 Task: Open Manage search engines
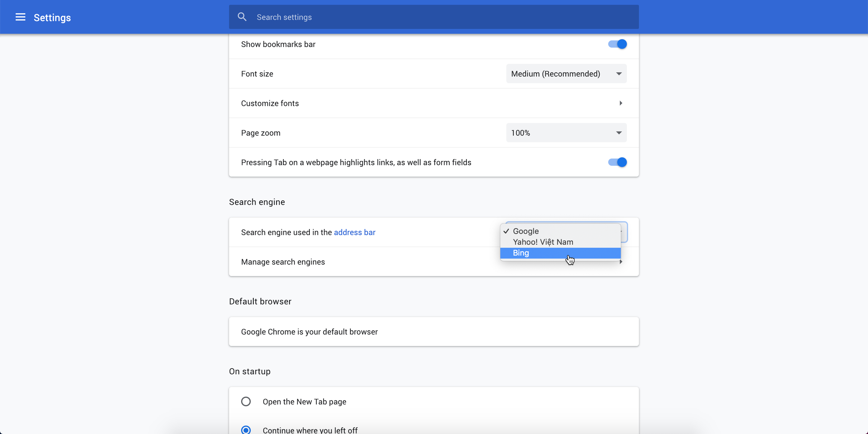434,262
